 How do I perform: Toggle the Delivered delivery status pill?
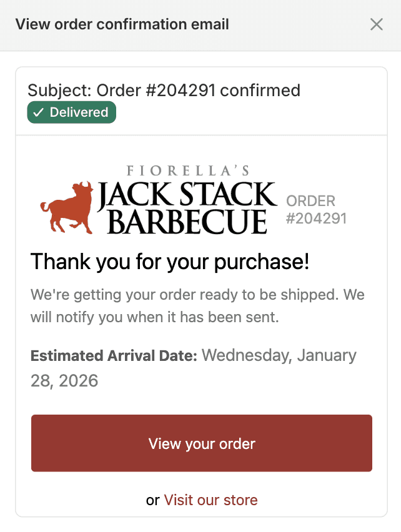[71, 112]
